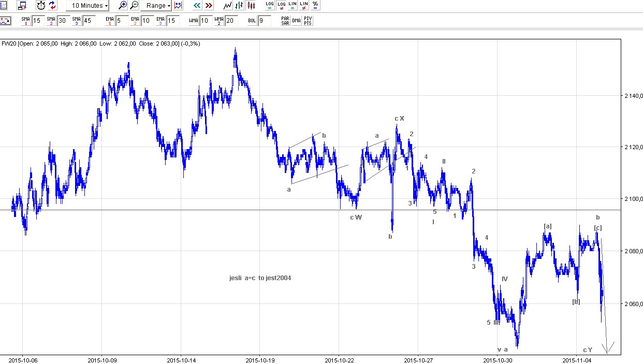Screen dimensions: 643x364
Task: Click the FW20 open-high-low-close header text
Action: click(101, 43)
